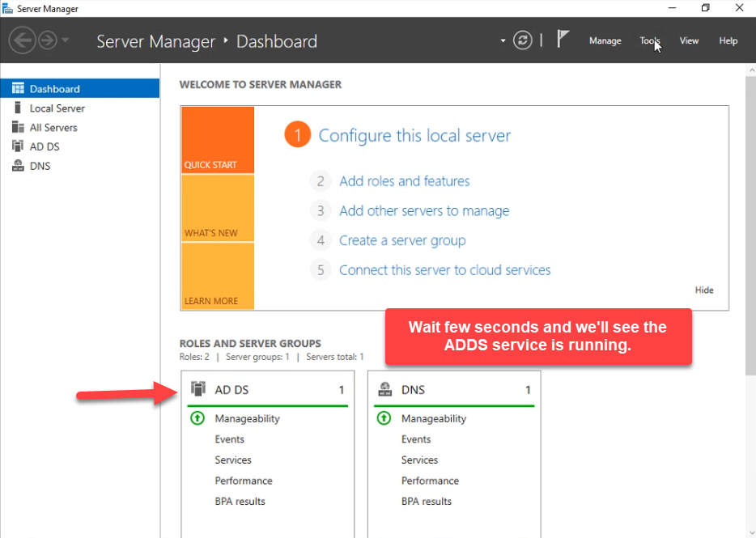Viewport: 756px width, 538px height.
Task: Open the notifications flag
Action: click(x=563, y=39)
